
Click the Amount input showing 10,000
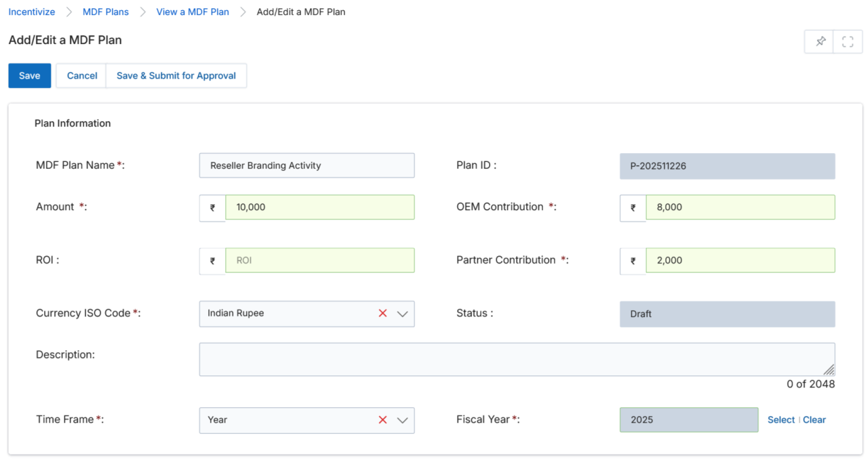tap(319, 207)
